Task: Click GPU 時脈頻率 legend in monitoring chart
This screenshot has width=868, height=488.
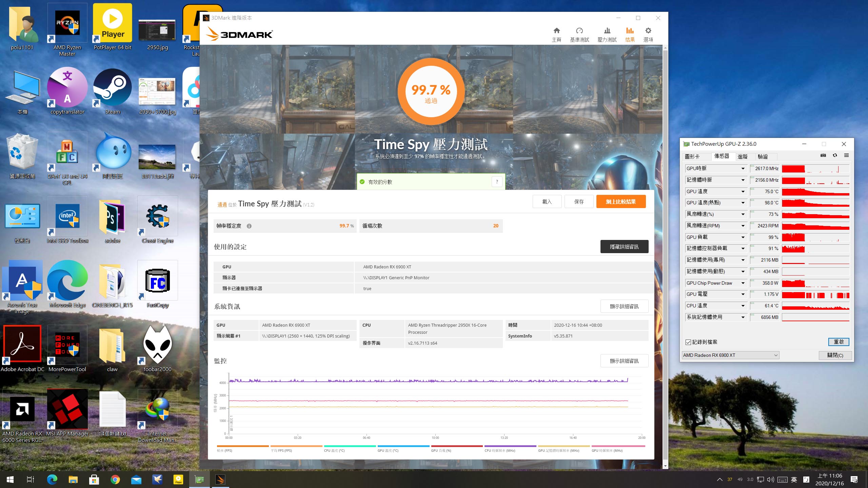Action: point(618,448)
